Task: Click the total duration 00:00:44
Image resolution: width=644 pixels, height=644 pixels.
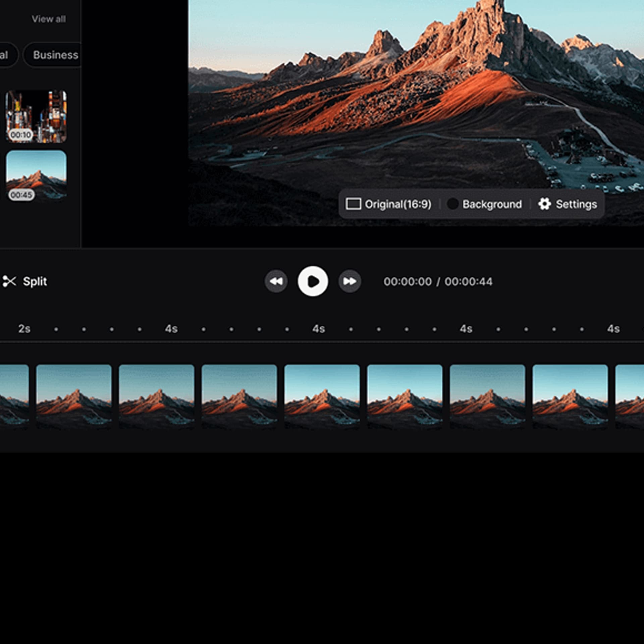Action: point(469,281)
